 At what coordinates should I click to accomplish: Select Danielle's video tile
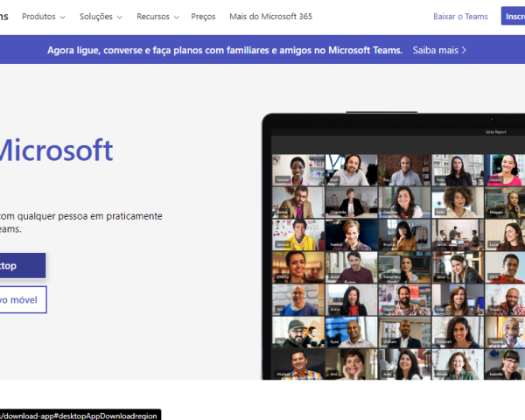click(404, 202)
